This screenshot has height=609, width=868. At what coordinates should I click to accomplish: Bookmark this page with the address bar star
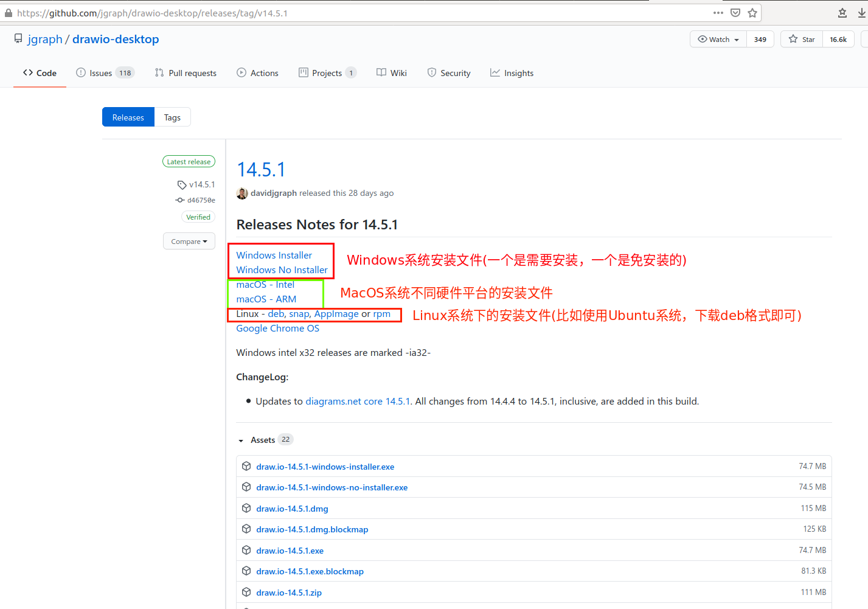coord(752,13)
